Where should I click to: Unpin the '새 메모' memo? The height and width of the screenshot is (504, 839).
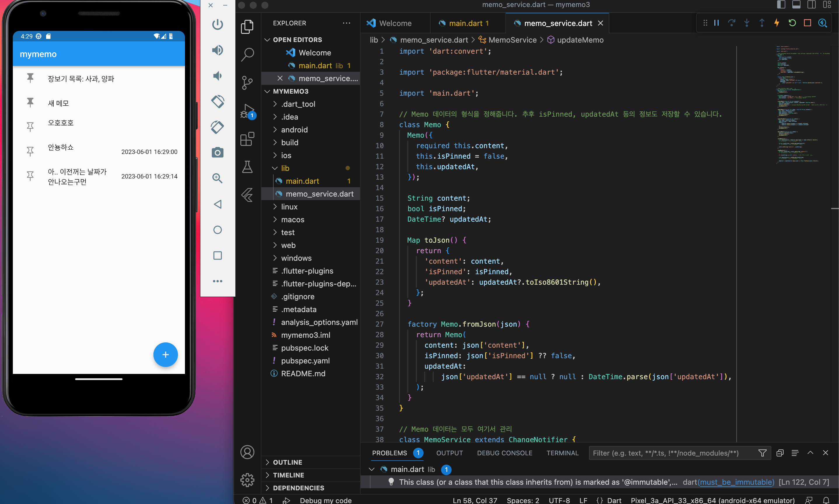click(x=30, y=102)
